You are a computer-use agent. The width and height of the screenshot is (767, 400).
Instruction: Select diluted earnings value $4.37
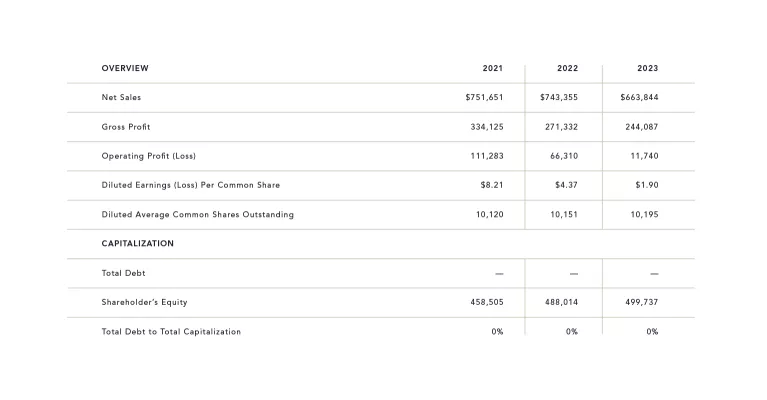click(566, 185)
